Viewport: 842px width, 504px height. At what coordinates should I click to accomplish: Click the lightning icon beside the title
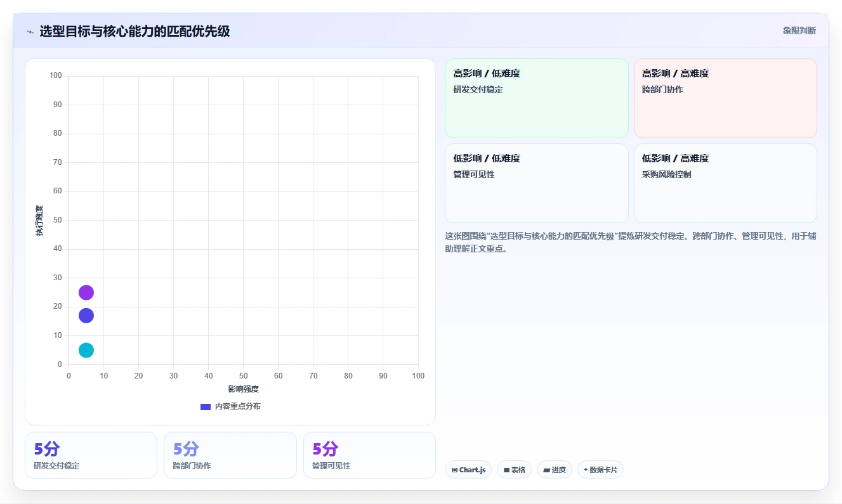click(30, 31)
